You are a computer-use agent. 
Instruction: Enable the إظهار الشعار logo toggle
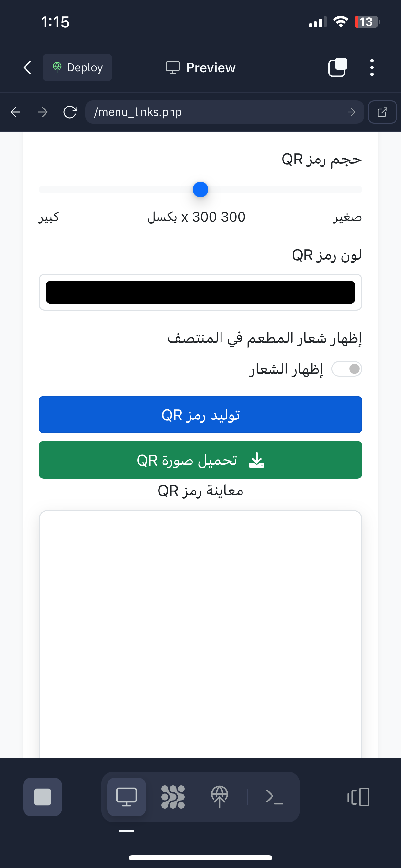click(x=346, y=369)
